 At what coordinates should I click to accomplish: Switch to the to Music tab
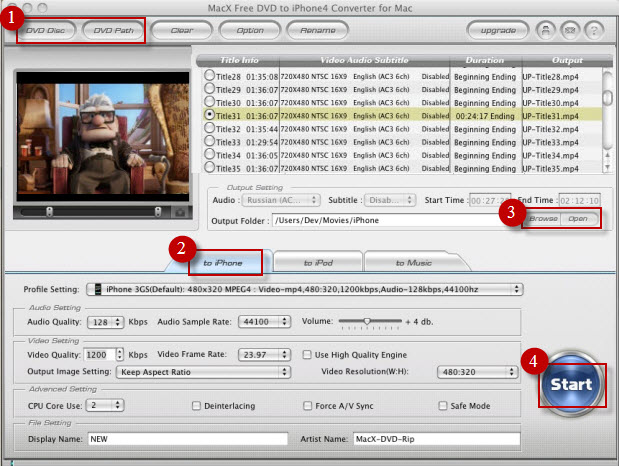coord(414,263)
